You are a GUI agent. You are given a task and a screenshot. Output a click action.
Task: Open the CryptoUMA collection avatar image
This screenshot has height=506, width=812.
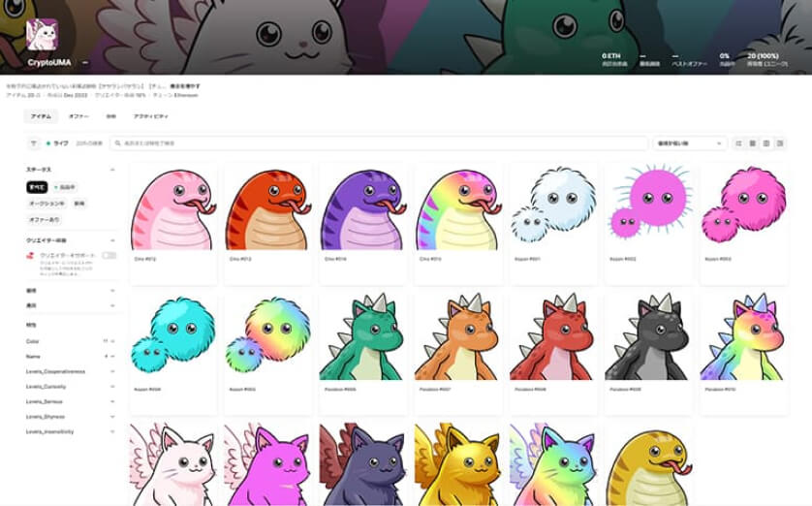42,35
